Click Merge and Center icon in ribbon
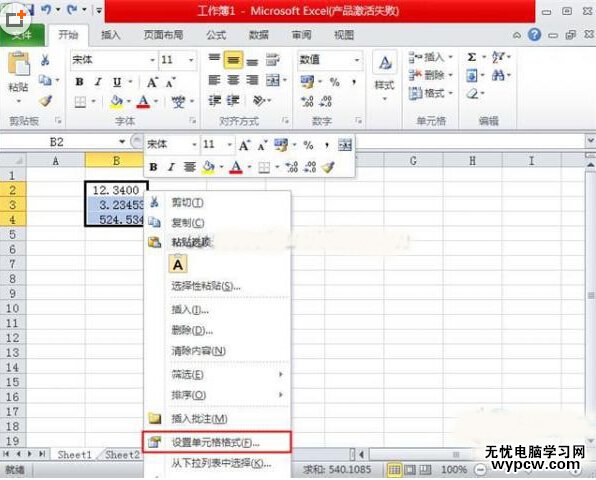Viewport: 596px width, 480px height. coord(273,80)
